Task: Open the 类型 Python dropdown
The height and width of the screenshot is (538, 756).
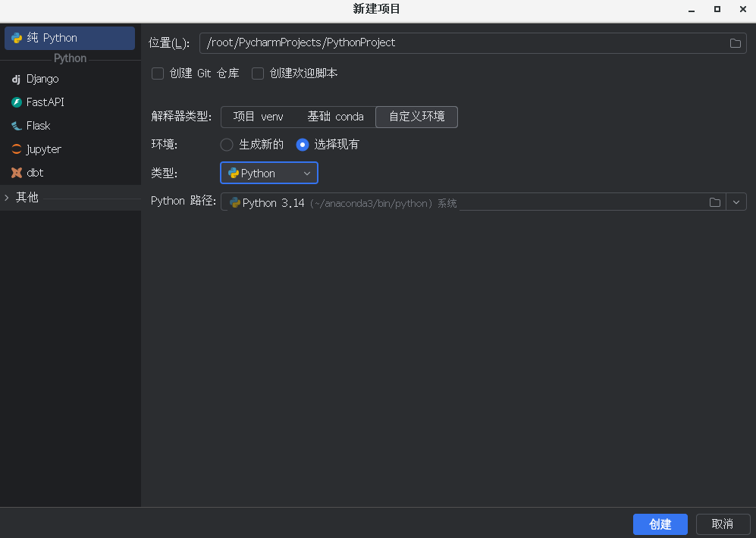Action: click(x=269, y=174)
